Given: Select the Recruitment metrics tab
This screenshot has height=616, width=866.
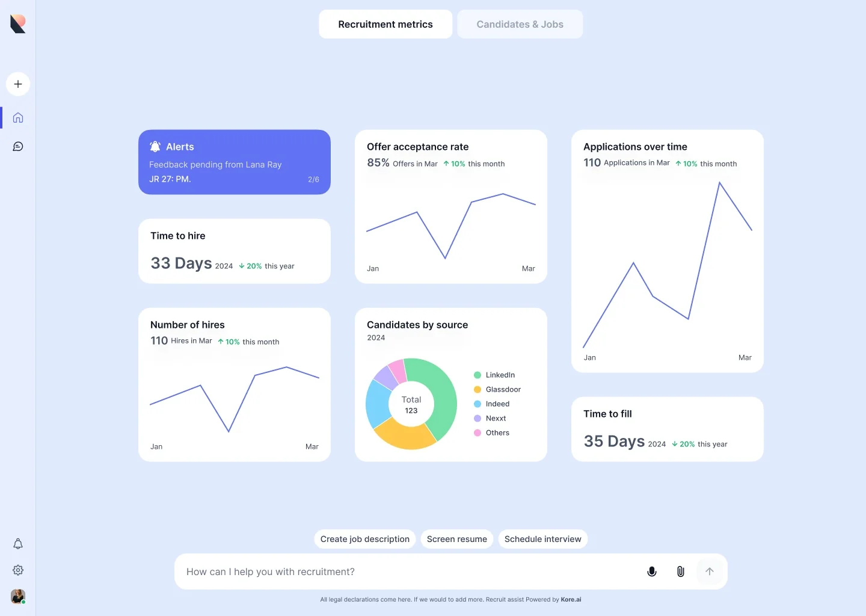Looking at the screenshot, I should pyautogui.click(x=385, y=24).
